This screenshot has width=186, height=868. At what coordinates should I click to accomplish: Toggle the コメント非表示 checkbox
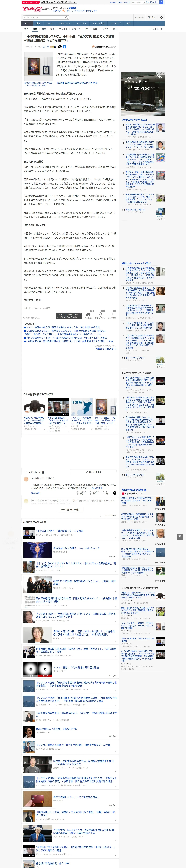[102, 515]
